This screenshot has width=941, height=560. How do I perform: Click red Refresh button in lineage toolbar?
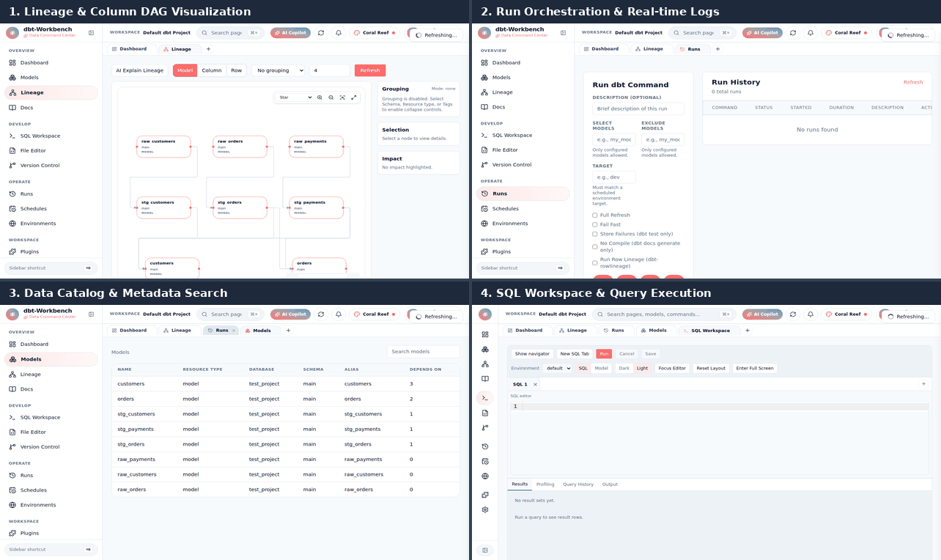click(370, 70)
